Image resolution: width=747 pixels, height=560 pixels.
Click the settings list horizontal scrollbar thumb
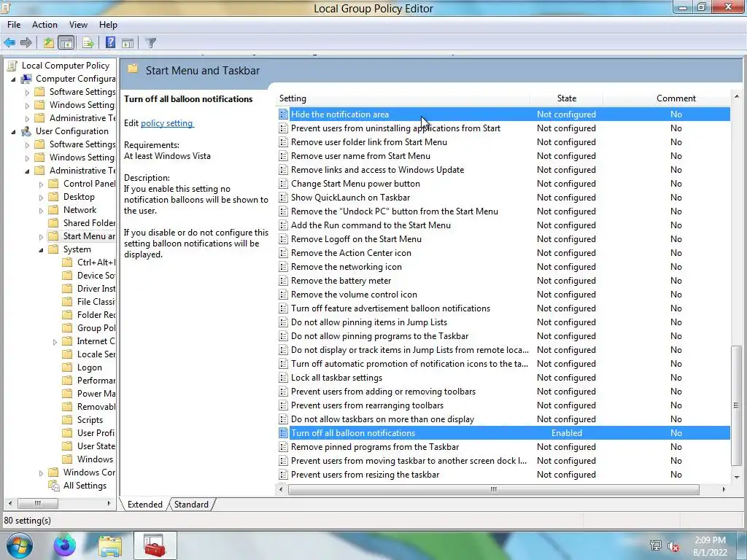pyautogui.click(x=494, y=489)
